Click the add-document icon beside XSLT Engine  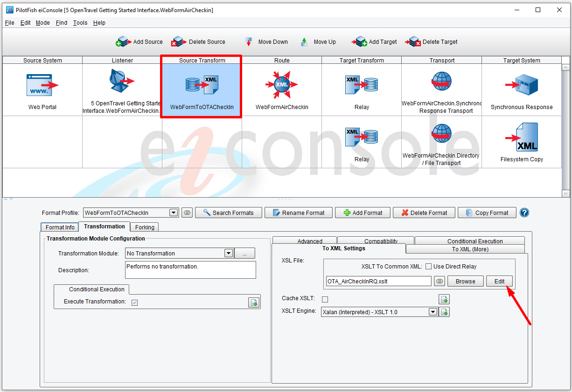pyautogui.click(x=444, y=312)
